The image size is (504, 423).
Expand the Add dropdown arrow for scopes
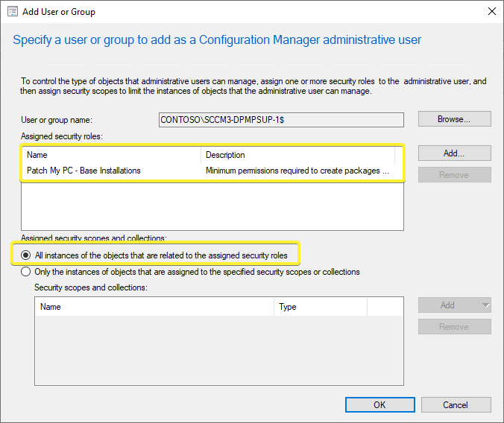pos(486,305)
